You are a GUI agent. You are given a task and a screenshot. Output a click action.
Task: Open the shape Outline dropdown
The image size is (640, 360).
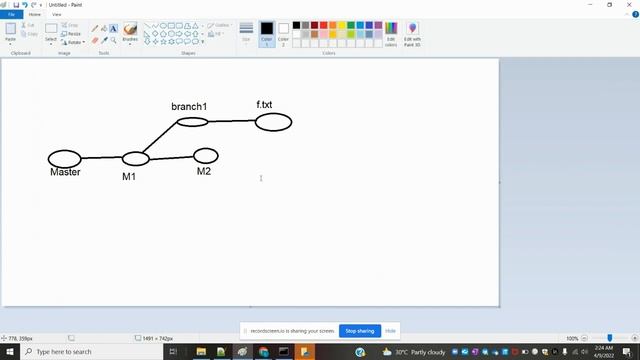point(220,25)
